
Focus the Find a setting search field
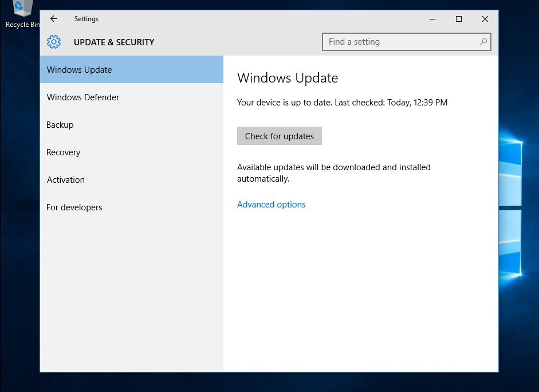pyautogui.click(x=407, y=42)
